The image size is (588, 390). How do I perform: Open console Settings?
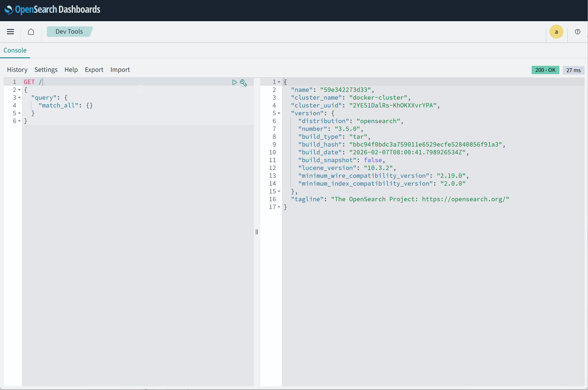pos(46,70)
